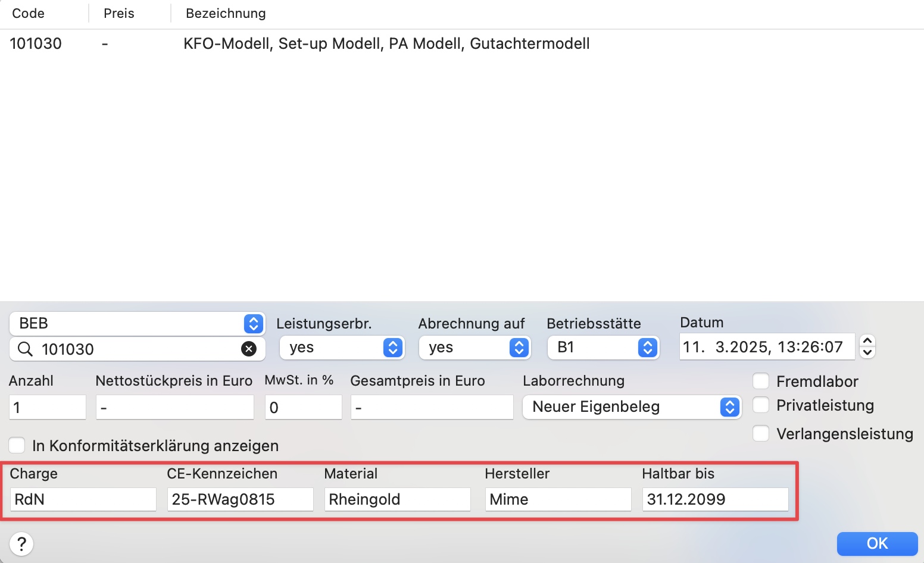The image size is (924, 563).
Task: Check In Konformitätserklärung anzeigen
Action: 17,445
